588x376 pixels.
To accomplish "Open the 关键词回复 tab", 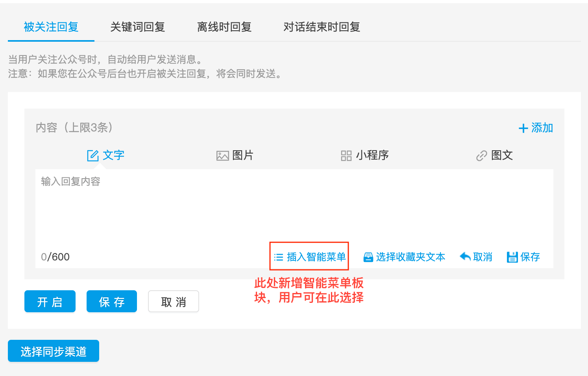I will pos(137,27).
